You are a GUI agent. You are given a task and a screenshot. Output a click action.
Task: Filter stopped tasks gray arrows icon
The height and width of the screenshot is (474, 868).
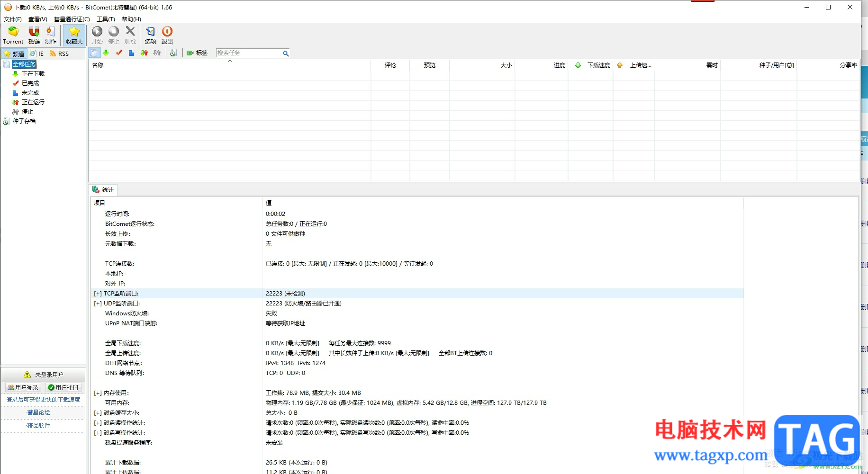click(x=157, y=53)
